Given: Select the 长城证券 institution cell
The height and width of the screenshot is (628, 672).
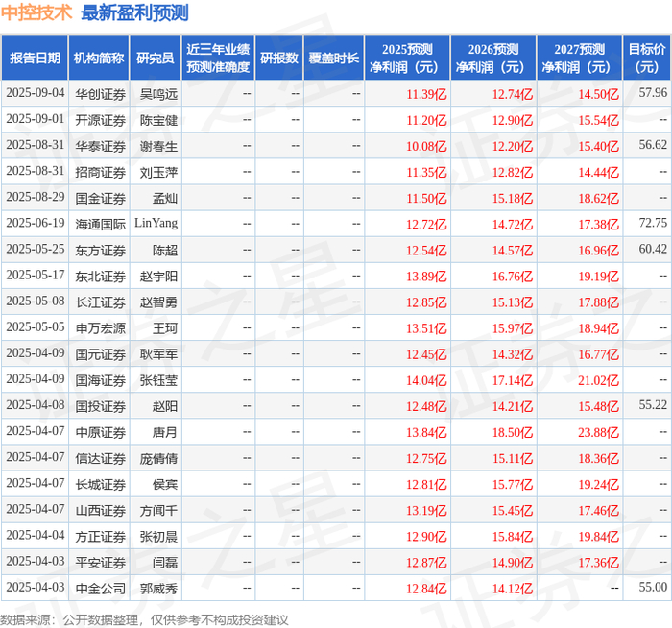Looking at the screenshot, I should coord(100,484).
